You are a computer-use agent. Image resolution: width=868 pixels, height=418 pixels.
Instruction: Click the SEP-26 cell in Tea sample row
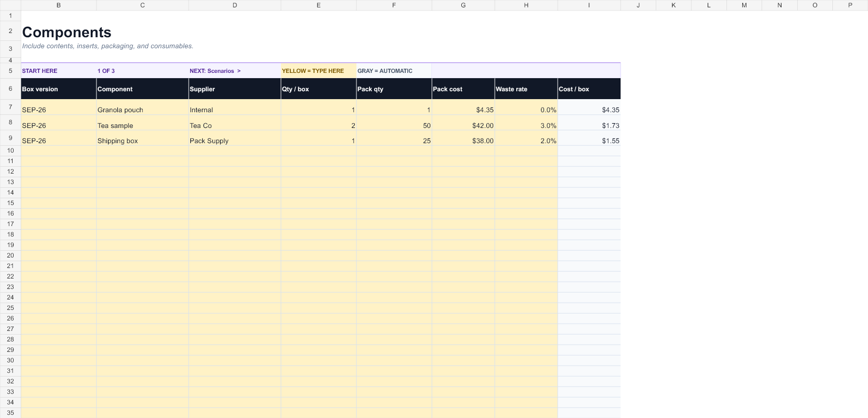coord(59,123)
